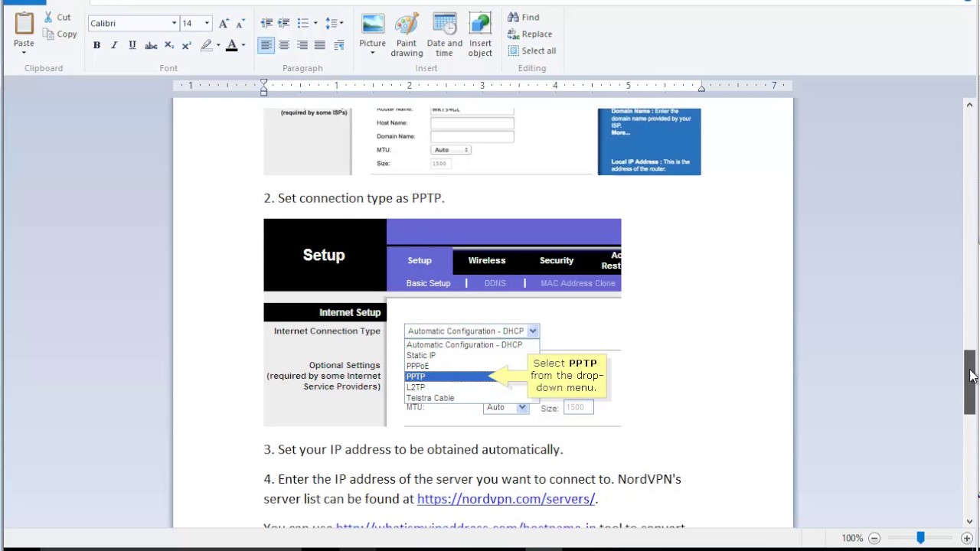Apply the font color A button

(231, 45)
